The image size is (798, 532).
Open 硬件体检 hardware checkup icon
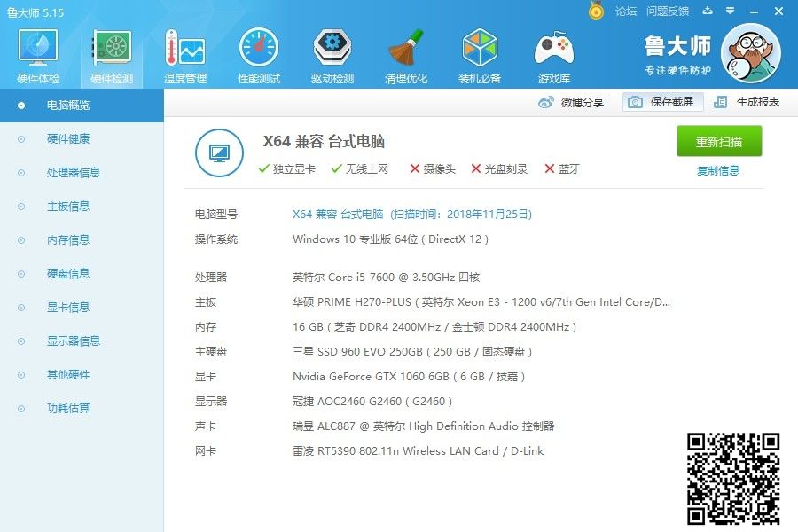coord(38,50)
